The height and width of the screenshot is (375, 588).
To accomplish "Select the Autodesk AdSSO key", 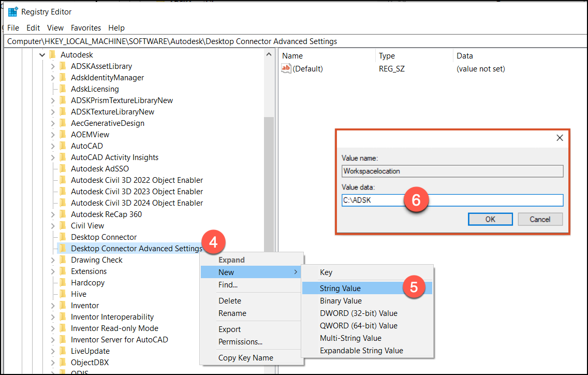I will (100, 168).
